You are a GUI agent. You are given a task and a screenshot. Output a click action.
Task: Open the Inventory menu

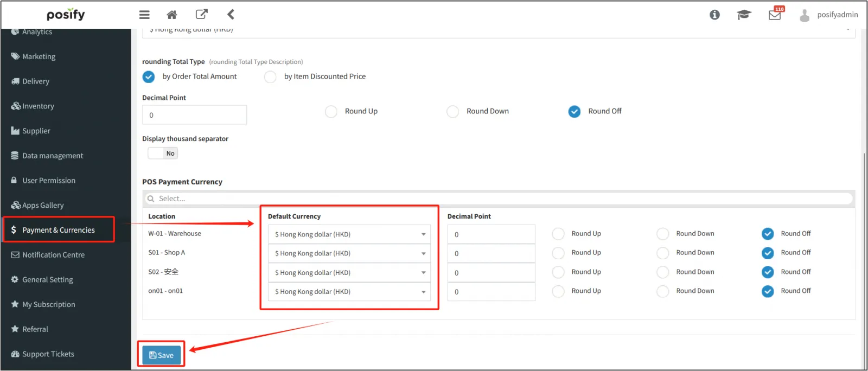point(38,106)
